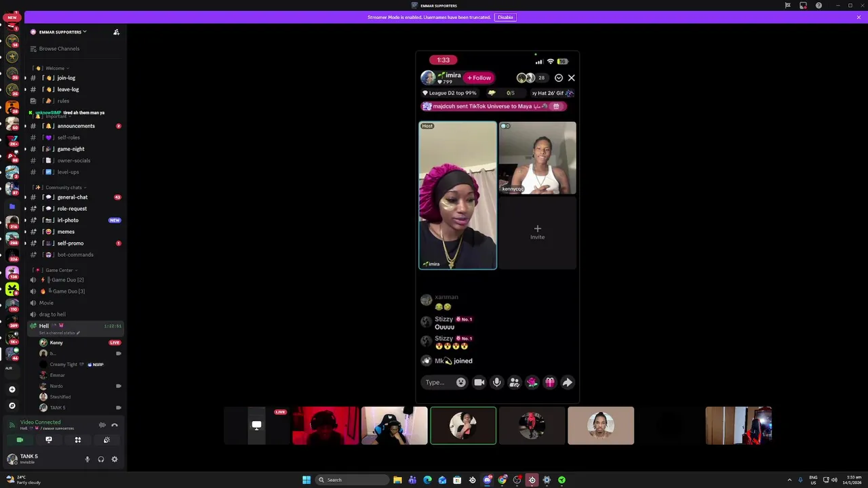Click the Invite guest slot

click(538, 232)
